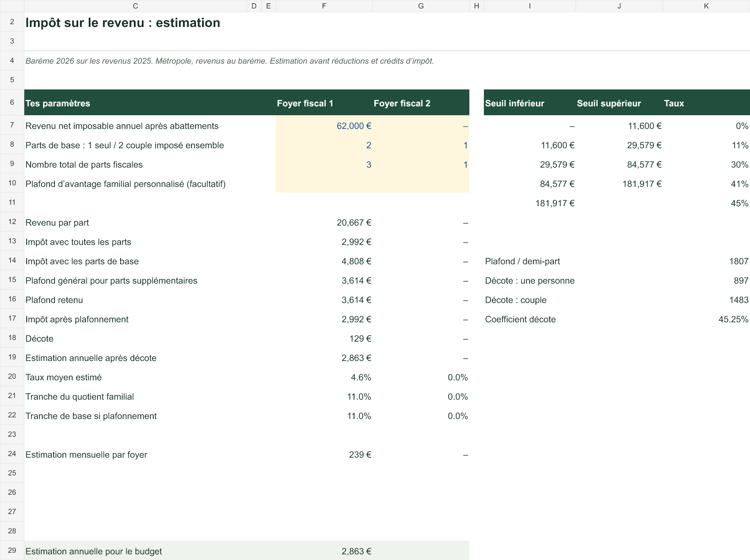The image size is (750, 560).
Task: Select column C header
Action: coord(135,6)
